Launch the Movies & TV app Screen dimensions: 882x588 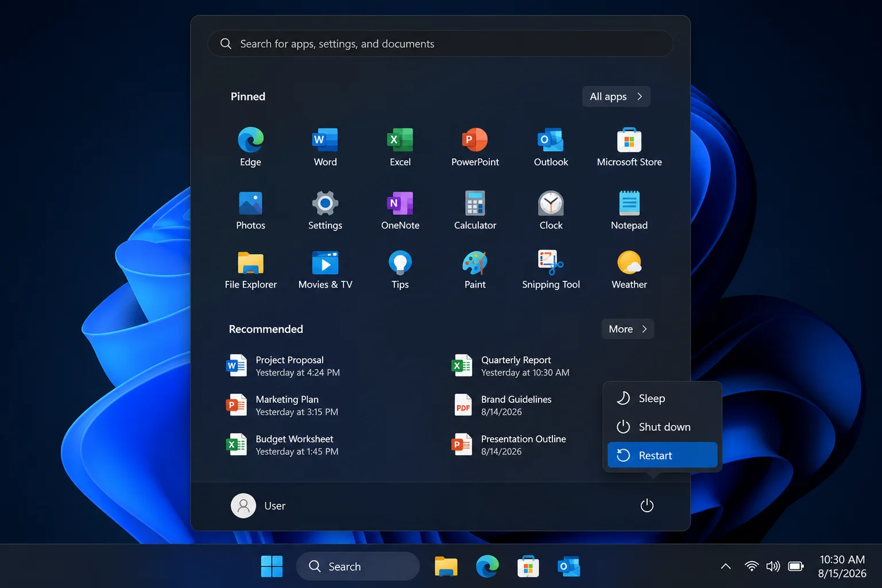[x=325, y=270]
